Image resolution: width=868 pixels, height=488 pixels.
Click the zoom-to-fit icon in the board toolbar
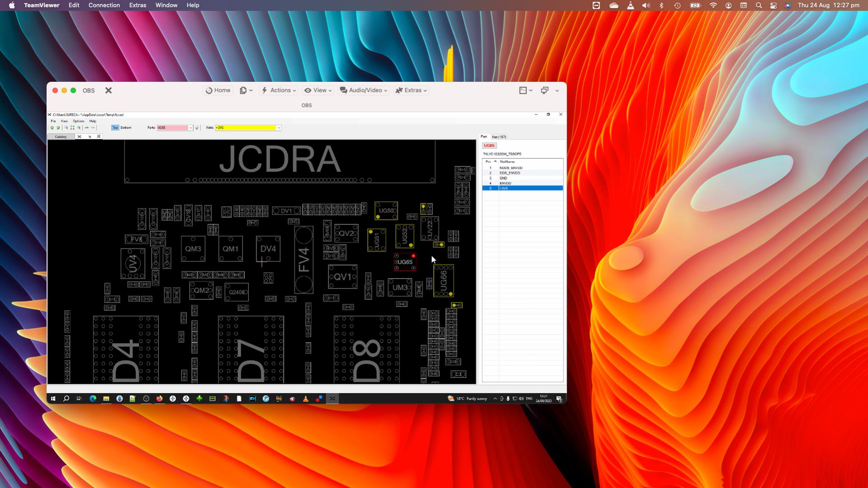[x=72, y=128]
